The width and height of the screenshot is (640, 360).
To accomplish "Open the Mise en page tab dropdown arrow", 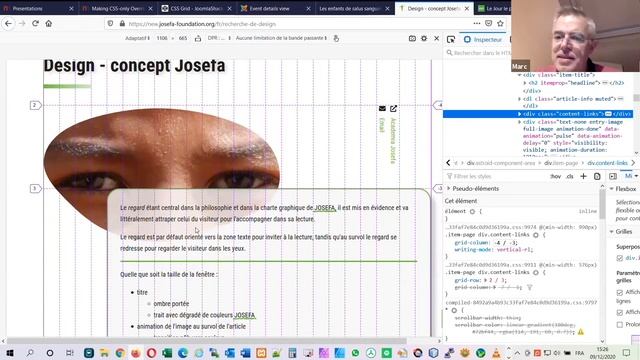I will click(x=636, y=176).
